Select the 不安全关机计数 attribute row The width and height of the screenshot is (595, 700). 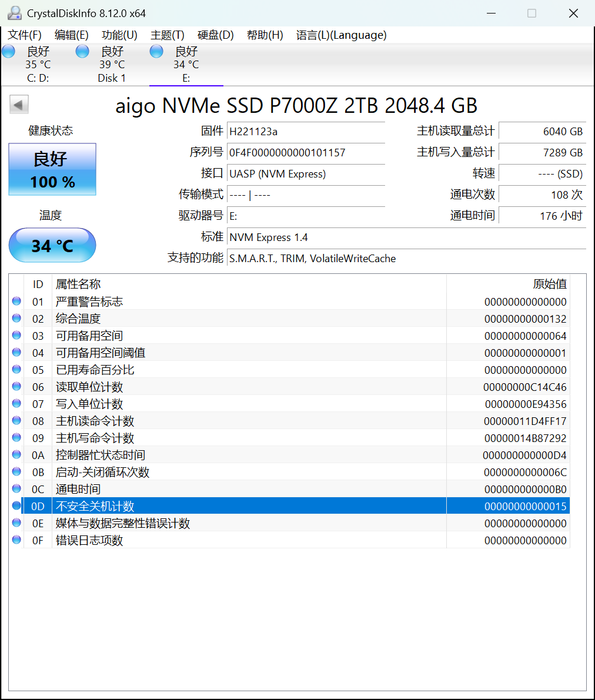point(235,506)
